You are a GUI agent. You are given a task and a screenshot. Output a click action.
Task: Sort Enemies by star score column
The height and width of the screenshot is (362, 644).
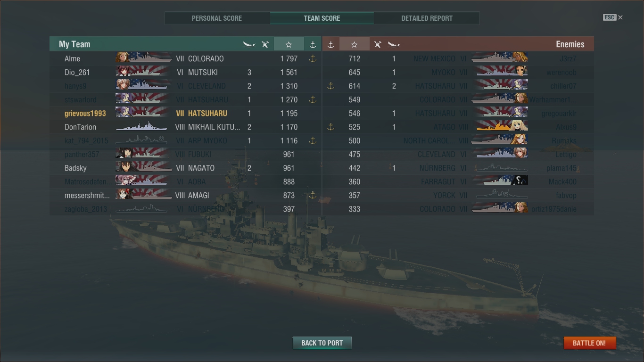click(x=354, y=44)
